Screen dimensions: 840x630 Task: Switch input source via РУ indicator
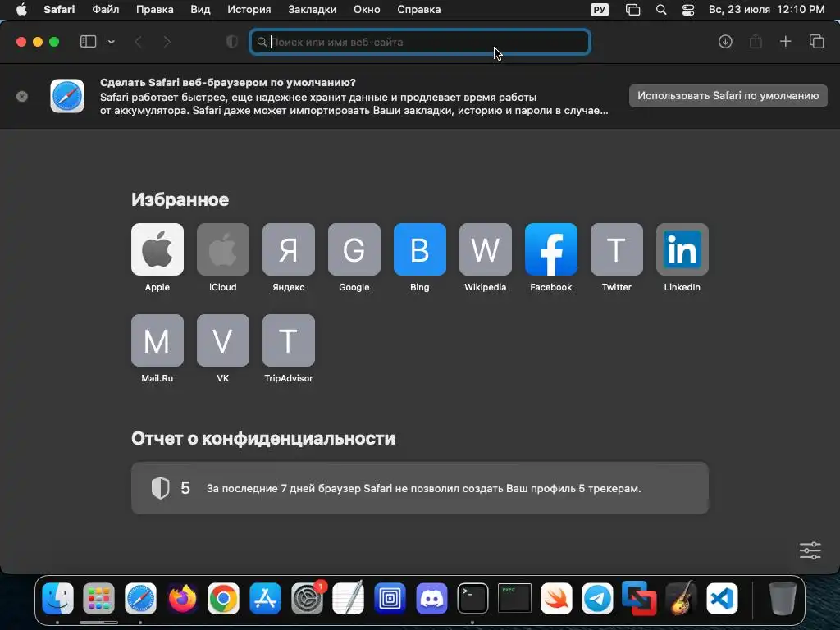click(600, 10)
